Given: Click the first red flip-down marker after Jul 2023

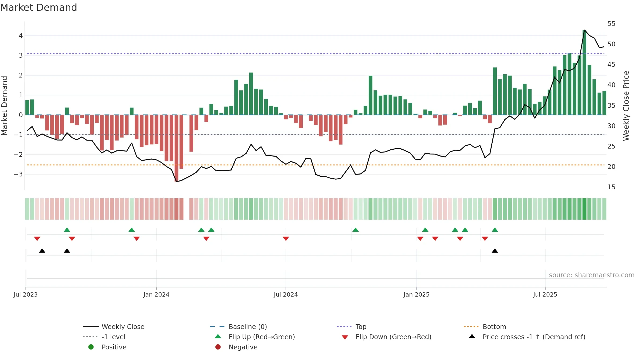Looking at the screenshot, I should [x=37, y=239].
